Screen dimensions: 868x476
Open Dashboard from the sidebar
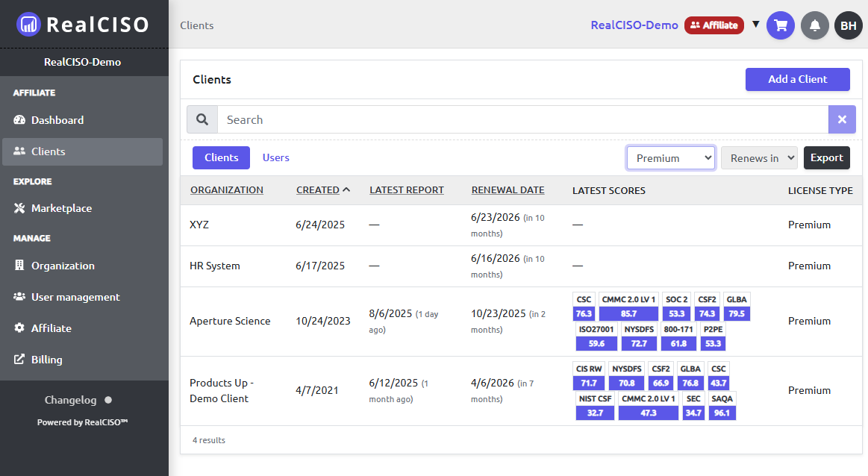pyautogui.click(x=57, y=120)
